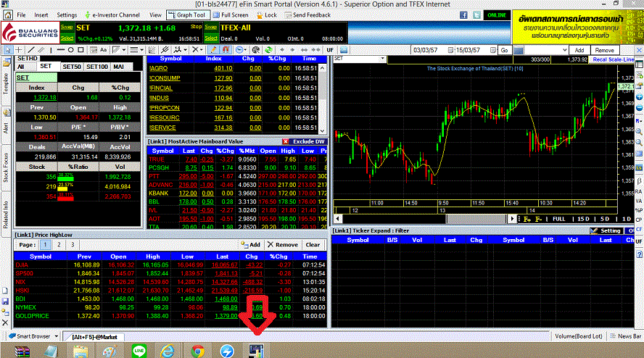The image size is (644, 358).
Task: Open Internet Explorer from the taskbar
Action: point(168,351)
